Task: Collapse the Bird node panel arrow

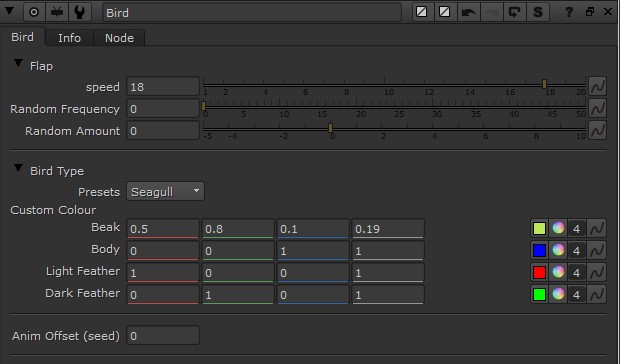Action: [x=9, y=11]
